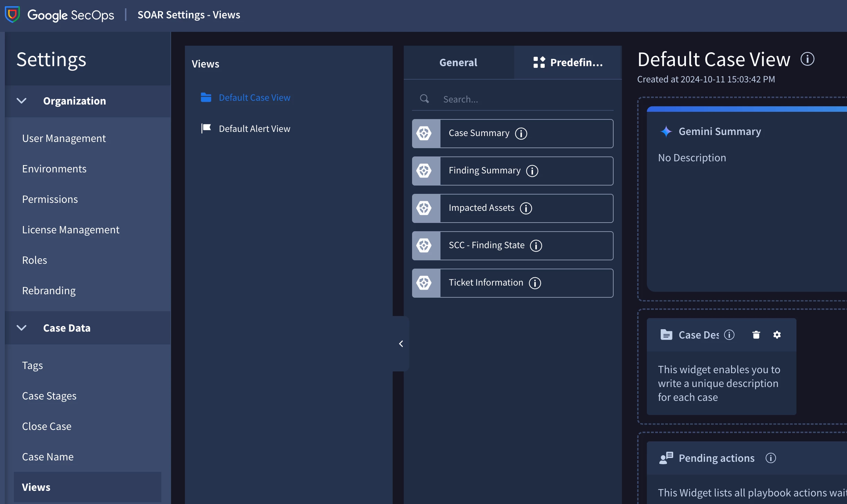Show info for SCC - Finding State widget
This screenshot has width=847, height=504.
pyautogui.click(x=536, y=245)
